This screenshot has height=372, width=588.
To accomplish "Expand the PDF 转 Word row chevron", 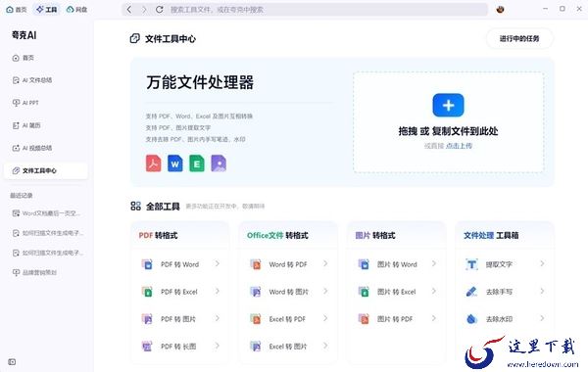I will [218, 264].
